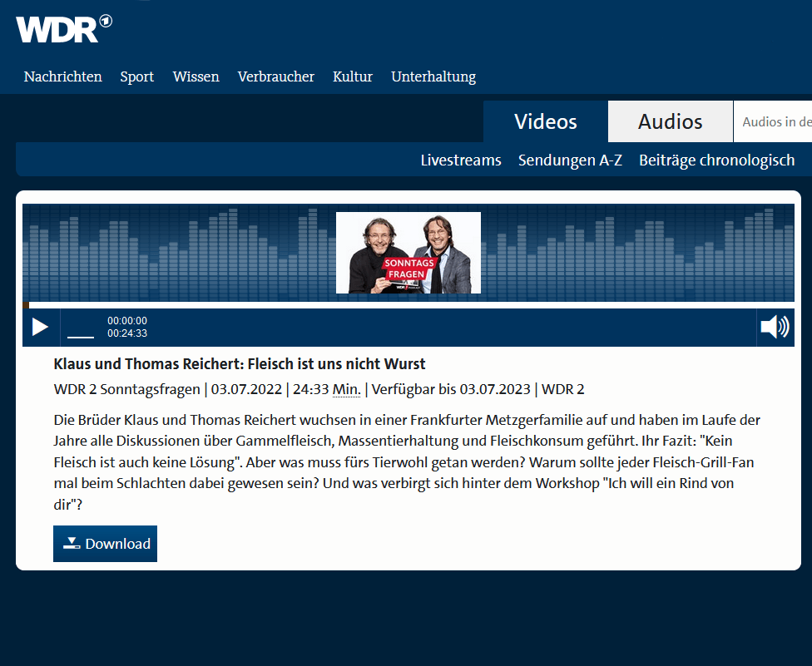Open the Sonntagsfragen podcast cover image

click(408, 253)
